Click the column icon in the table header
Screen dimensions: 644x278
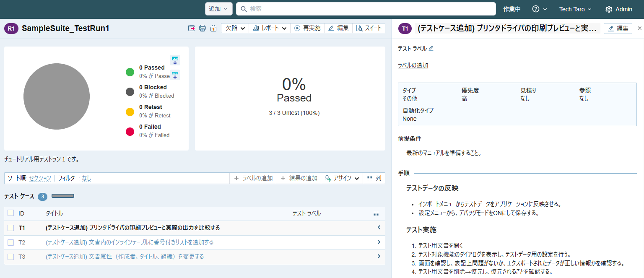point(376,213)
